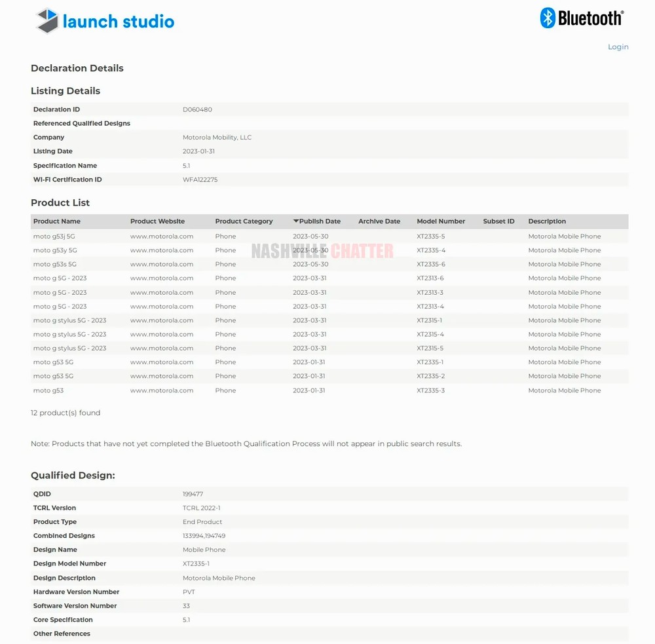This screenshot has width=655, height=644.
Task: Sort table by Subset ID header
Action: 498,221
